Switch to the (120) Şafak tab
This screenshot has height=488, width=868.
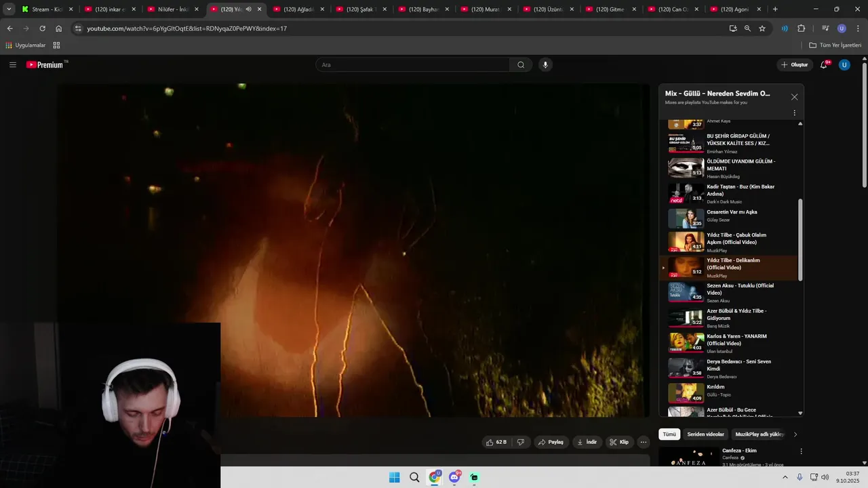tap(360, 9)
